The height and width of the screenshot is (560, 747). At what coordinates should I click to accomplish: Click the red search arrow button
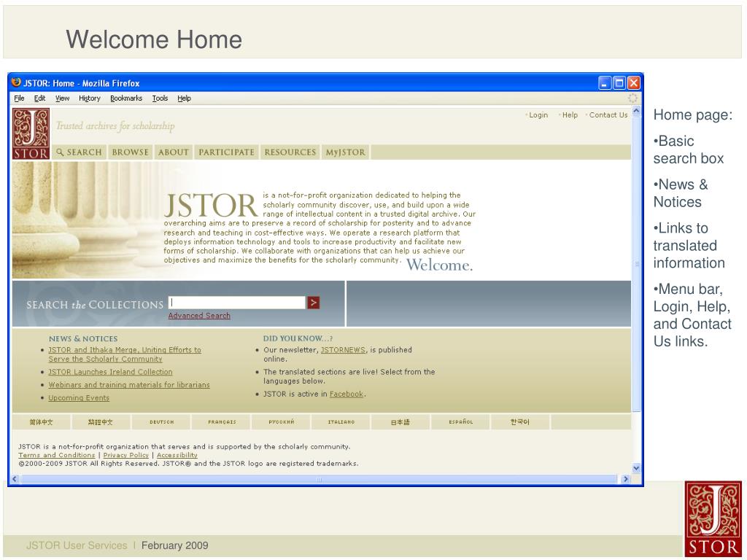(313, 303)
